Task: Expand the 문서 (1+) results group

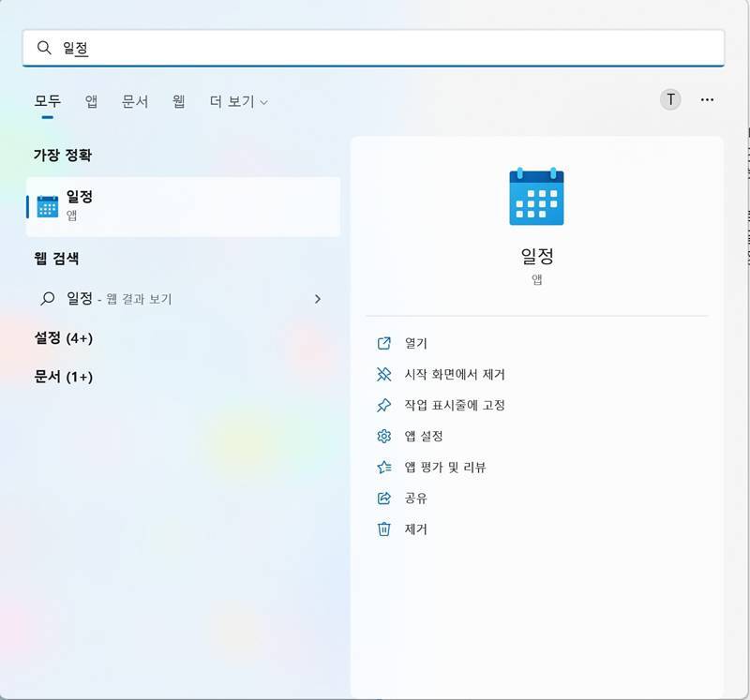Action: coord(63,377)
